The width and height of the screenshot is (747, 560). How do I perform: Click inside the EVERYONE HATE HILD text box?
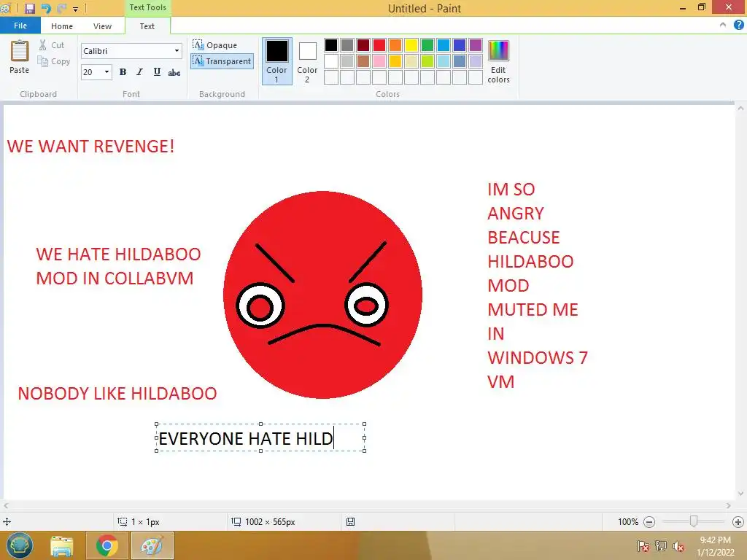tap(260, 437)
